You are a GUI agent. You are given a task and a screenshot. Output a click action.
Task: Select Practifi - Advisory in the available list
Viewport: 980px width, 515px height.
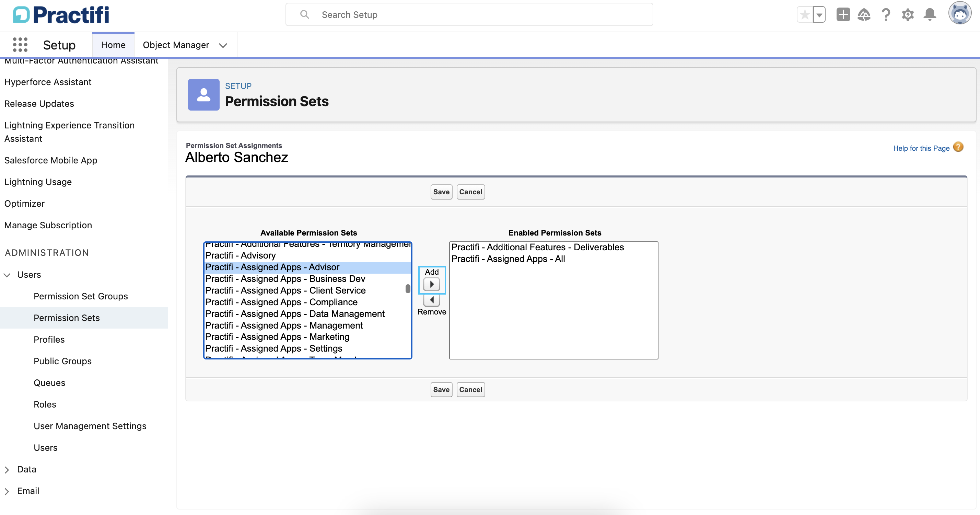[307, 255]
